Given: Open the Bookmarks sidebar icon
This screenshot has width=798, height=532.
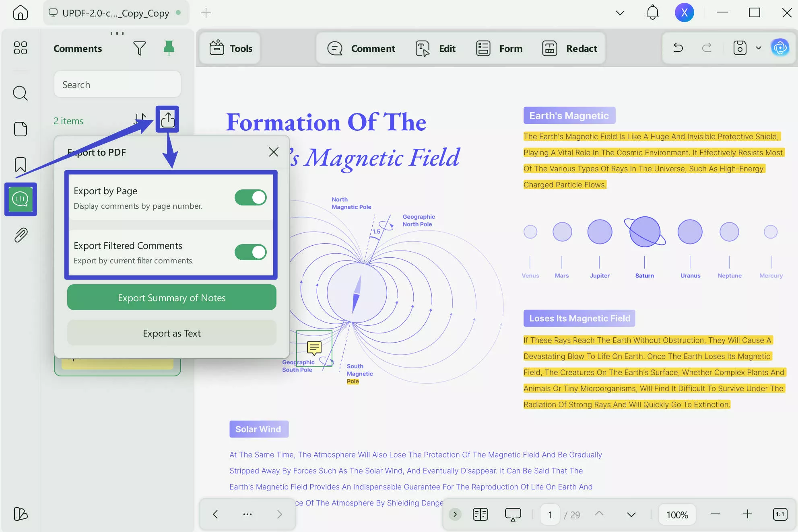Looking at the screenshot, I should coord(20,164).
